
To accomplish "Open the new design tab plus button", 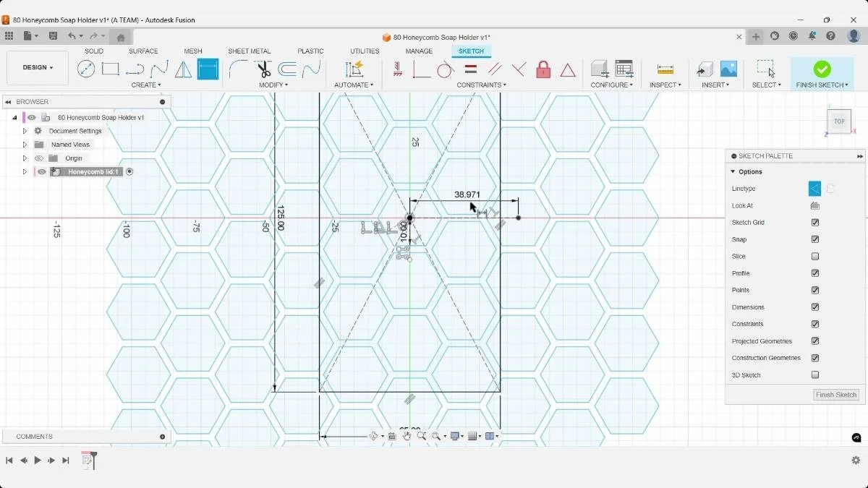I will 756,36.
